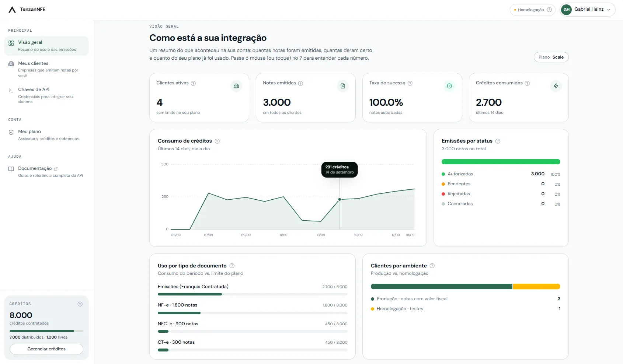Click help icon beside Créditos consumidos
This screenshot has height=364, width=623.
click(x=527, y=83)
